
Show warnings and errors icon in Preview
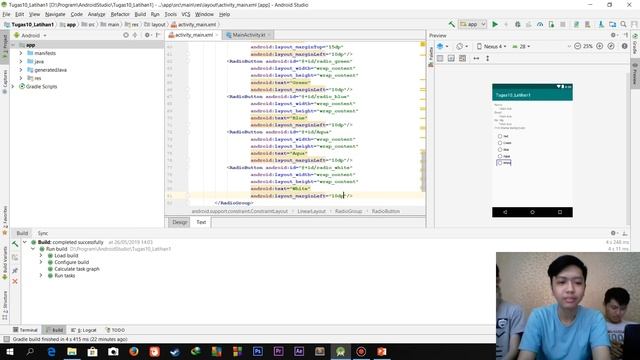pyautogui.click(x=624, y=47)
